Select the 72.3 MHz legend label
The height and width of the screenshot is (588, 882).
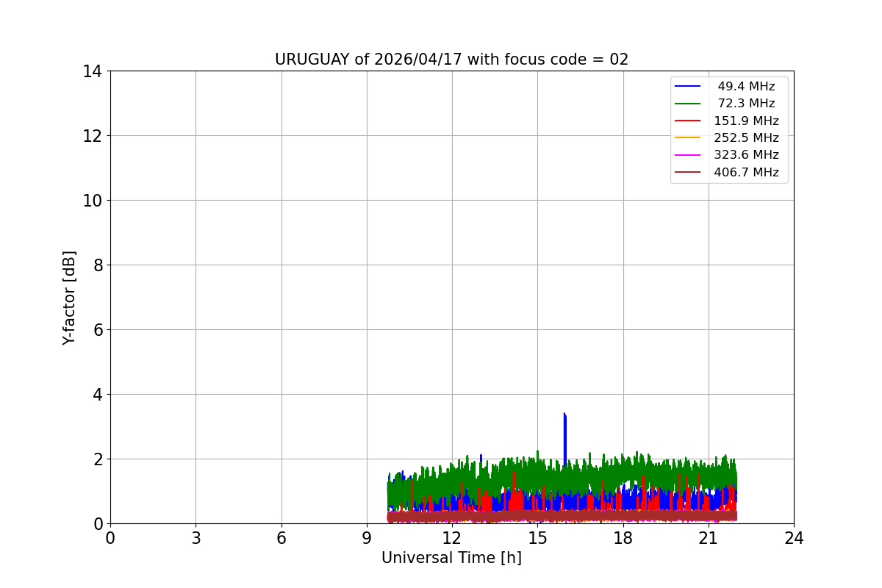point(746,104)
